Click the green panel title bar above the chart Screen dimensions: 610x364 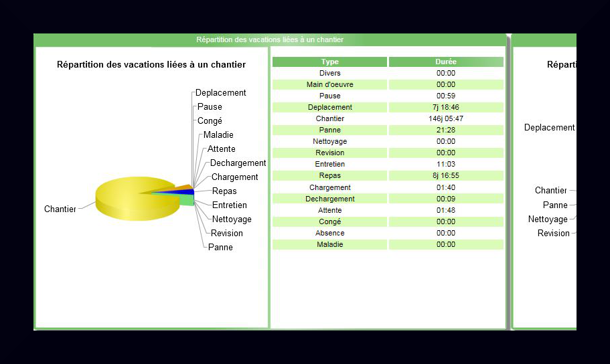click(x=270, y=40)
